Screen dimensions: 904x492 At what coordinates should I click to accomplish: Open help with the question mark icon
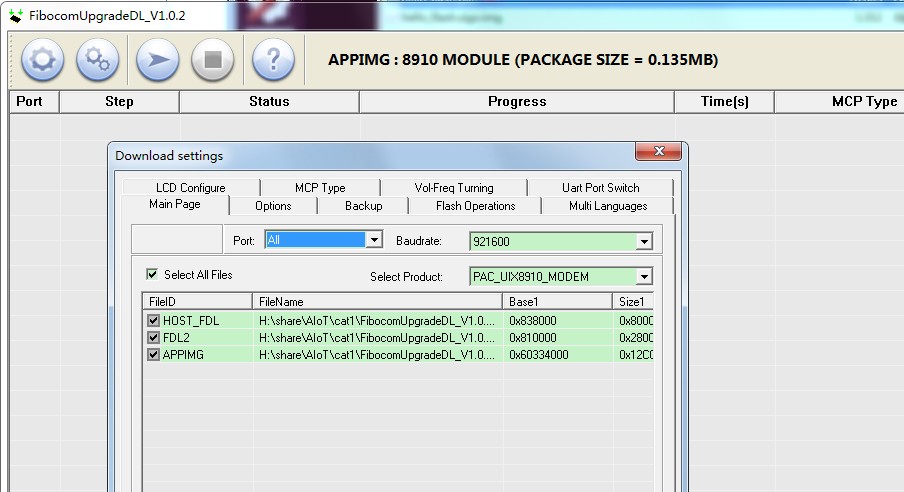coord(274,59)
